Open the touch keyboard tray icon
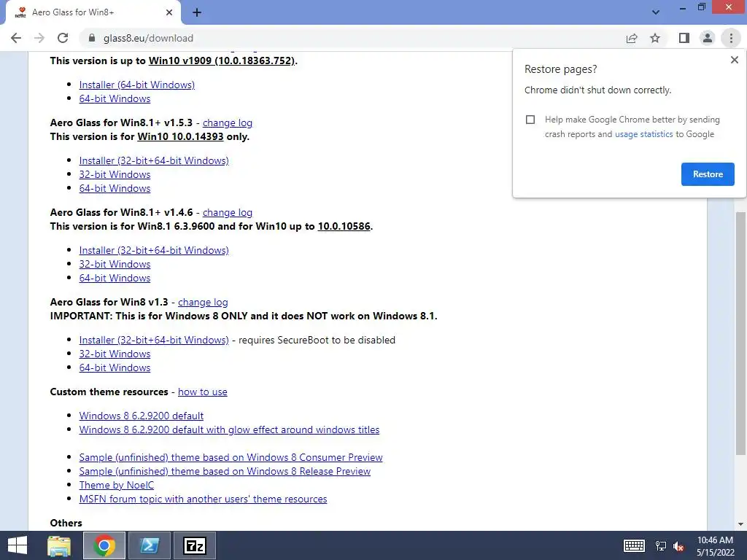The width and height of the screenshot is (747, 560). coord(634,545)
